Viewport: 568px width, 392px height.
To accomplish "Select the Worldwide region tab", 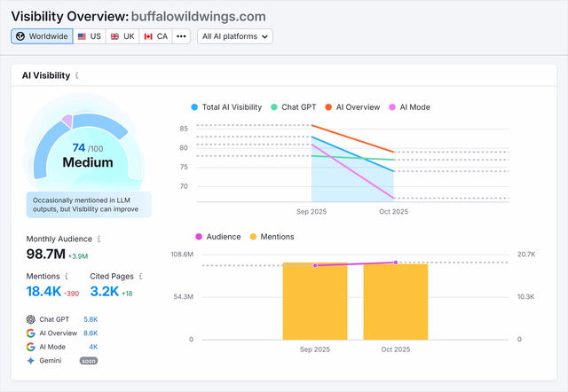I will click(x=42, y=36).
